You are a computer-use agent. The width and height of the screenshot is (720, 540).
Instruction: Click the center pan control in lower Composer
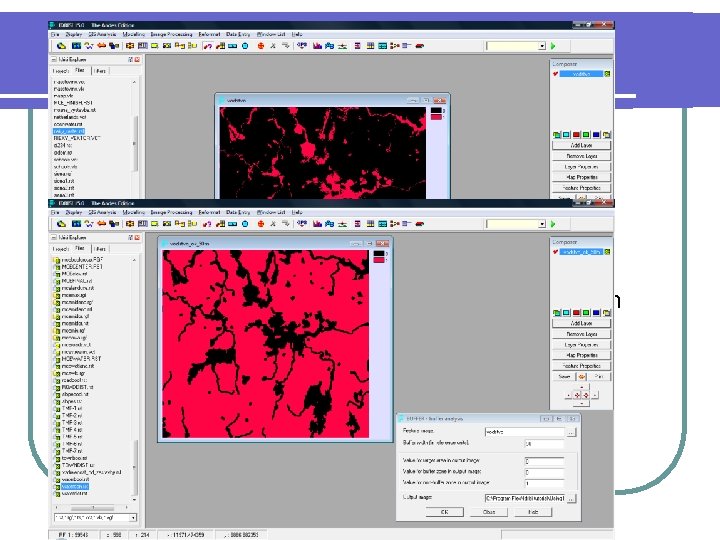pyautogui.click(x=581, y=394)
